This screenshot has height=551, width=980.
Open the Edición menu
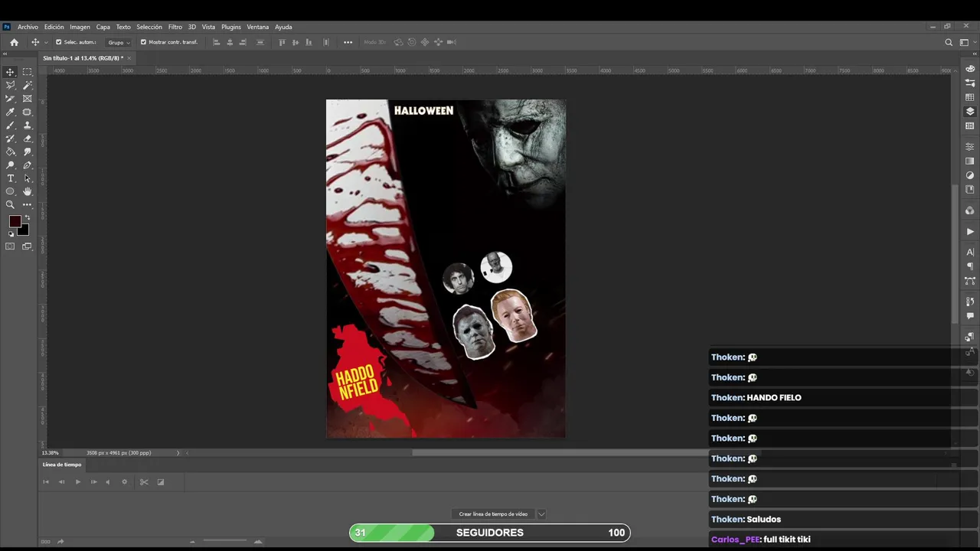coord(54,27)
